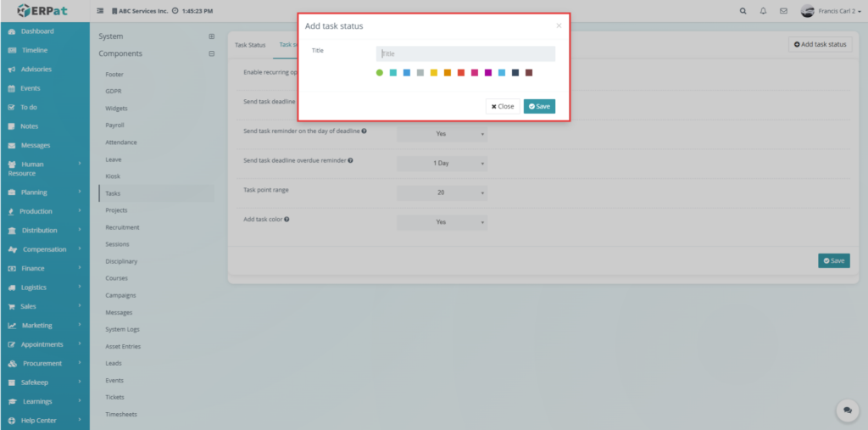Select Recruitment in Components list
This screenshot has width=868, height=430.
click(122, 228)
